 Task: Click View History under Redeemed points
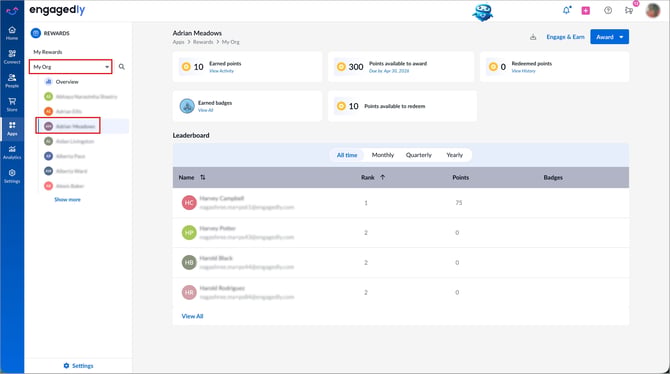(523, 71)
